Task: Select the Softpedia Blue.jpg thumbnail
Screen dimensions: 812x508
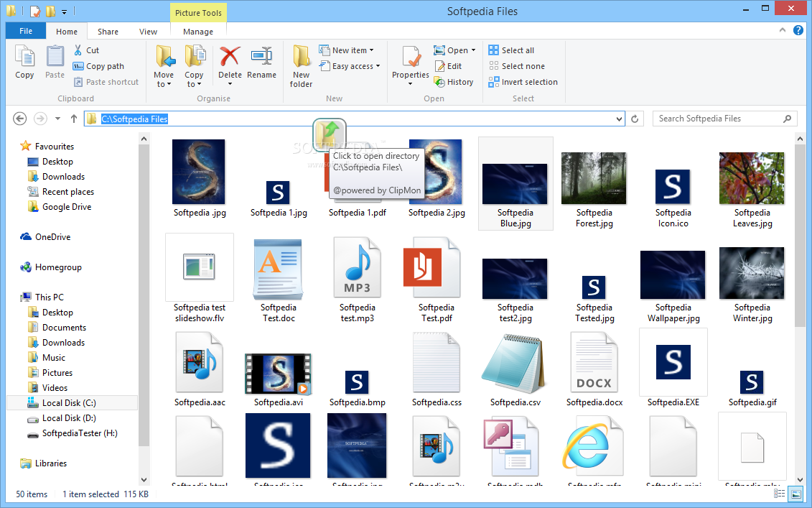Action: (515, 183)
